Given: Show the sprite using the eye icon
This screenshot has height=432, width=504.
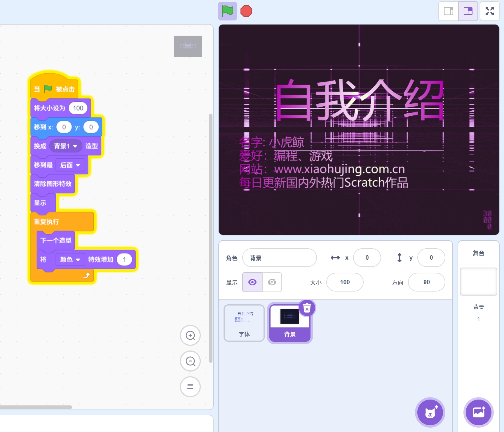Looking at the screenshot, I should [252, 282].
